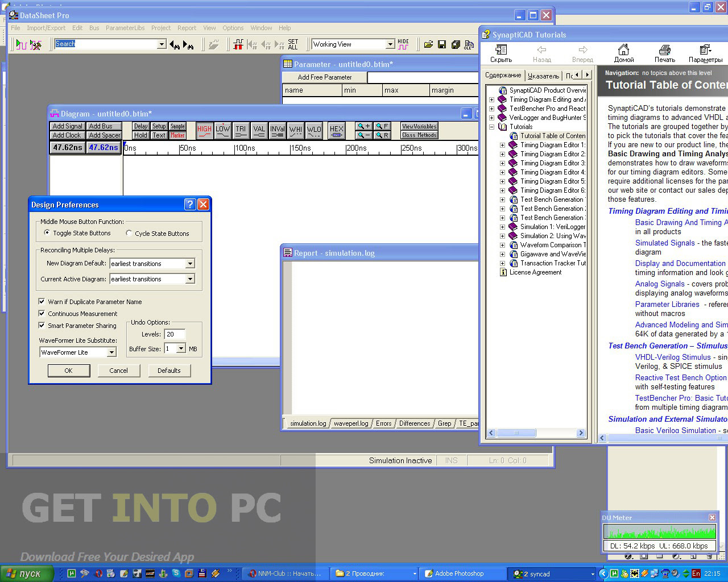Open the Current Active Diagram dropdown
This screenshot has width=728, height=582.
coord(190,279)
